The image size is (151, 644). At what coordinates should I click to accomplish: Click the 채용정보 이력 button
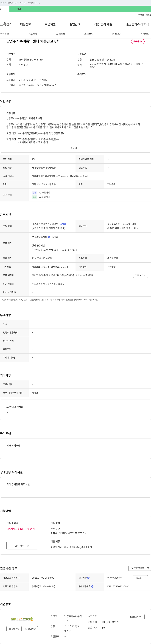pos(135,617)
